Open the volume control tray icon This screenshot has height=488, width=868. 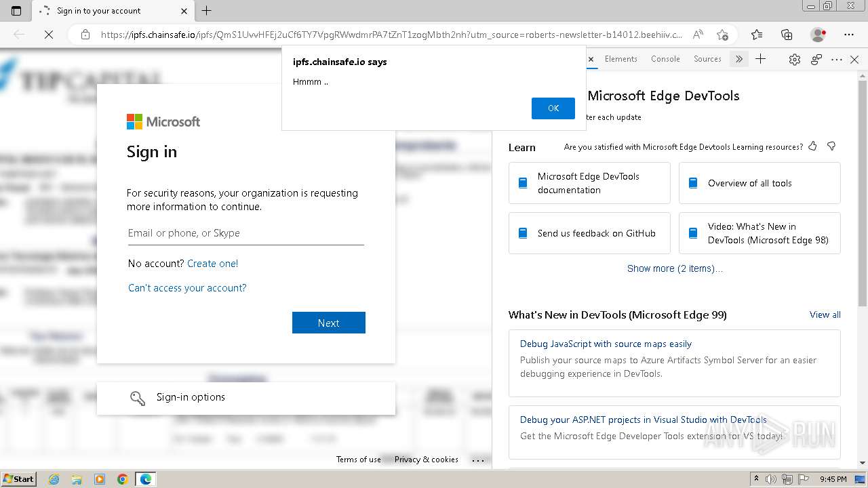(772, 479)
